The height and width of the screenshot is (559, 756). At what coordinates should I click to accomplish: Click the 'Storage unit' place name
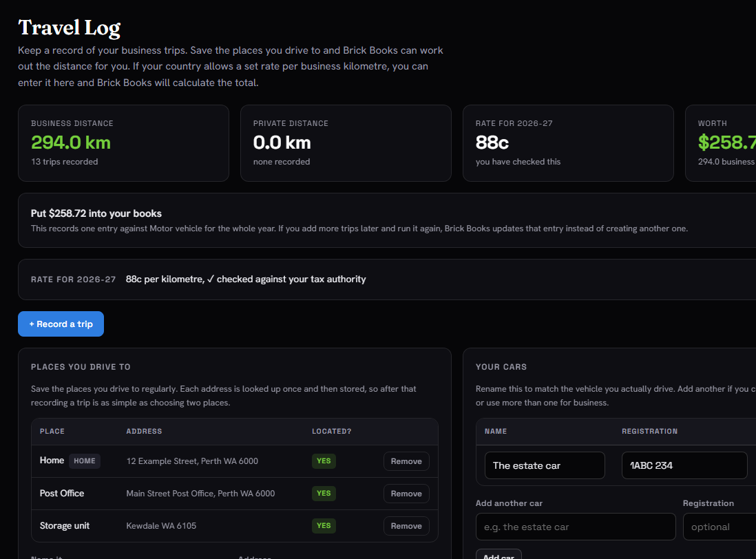pyautogui.click(x=65, y=526)
